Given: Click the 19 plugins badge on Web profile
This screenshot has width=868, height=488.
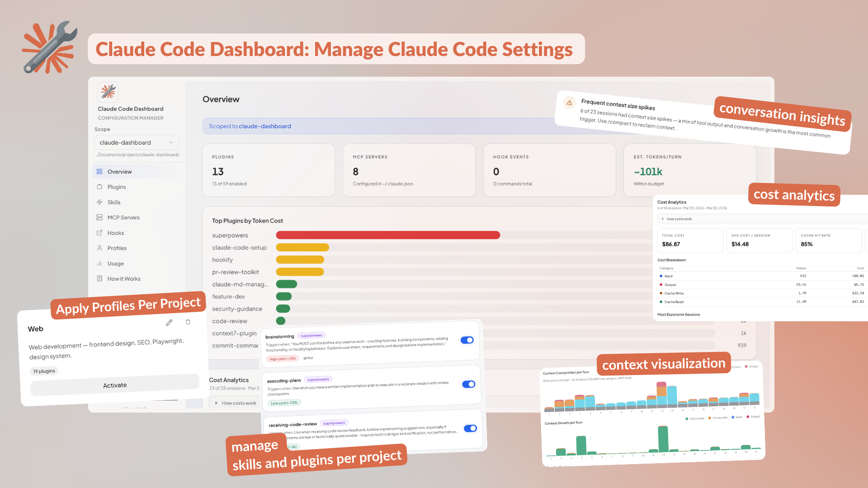Looking at the screenshot, I should point(44,371).
